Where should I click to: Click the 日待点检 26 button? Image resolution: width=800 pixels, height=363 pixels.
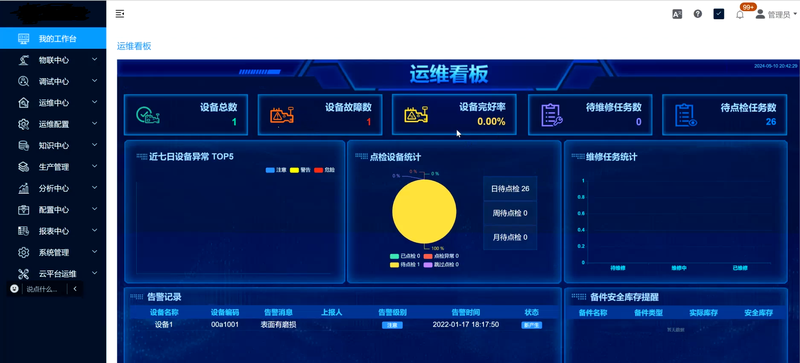(510, 188)
